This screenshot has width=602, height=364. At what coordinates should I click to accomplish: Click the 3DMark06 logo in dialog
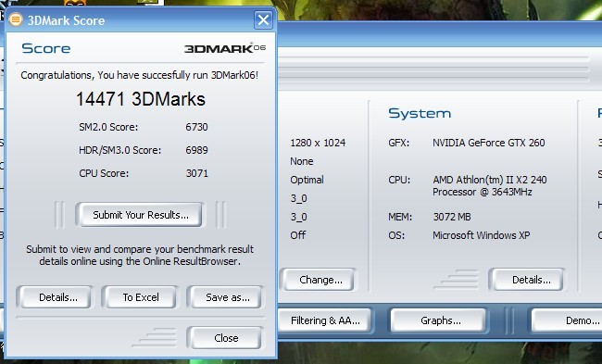(225, 48)
